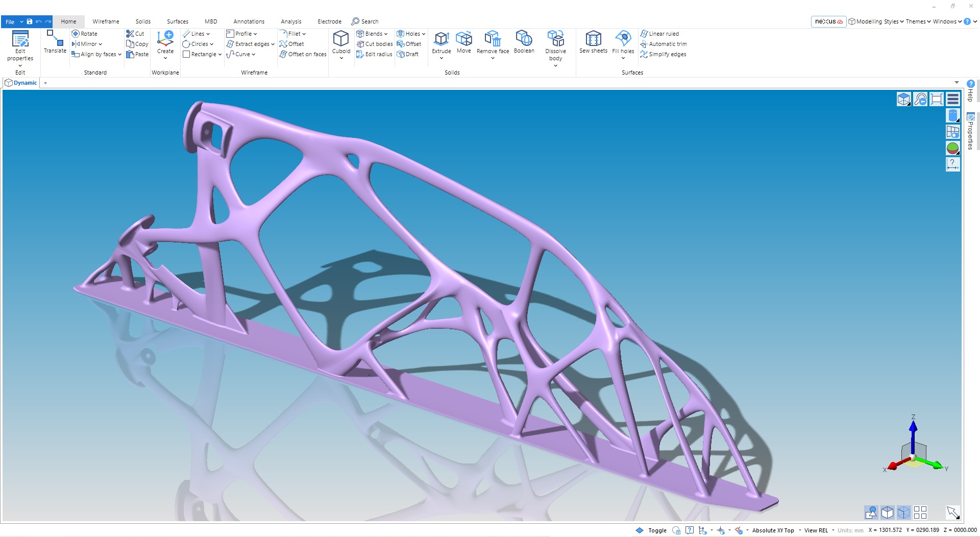Switch to the Wireframe ribbon tab

point(106,21)
